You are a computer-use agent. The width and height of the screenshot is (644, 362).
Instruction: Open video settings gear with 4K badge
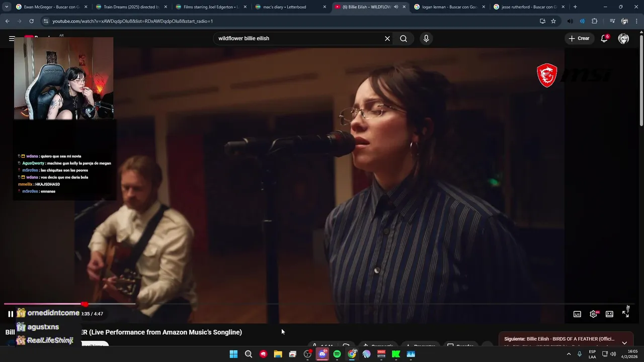tap(593, 314)
